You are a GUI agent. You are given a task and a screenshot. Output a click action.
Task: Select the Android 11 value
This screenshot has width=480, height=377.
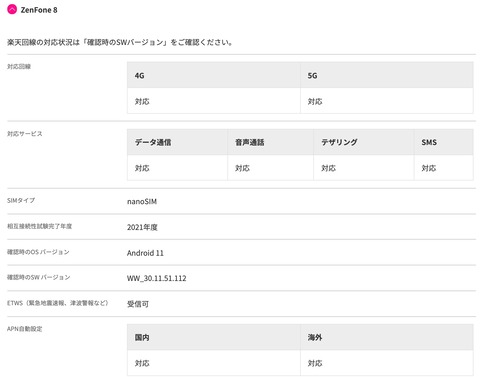click(x=145, y=253)
